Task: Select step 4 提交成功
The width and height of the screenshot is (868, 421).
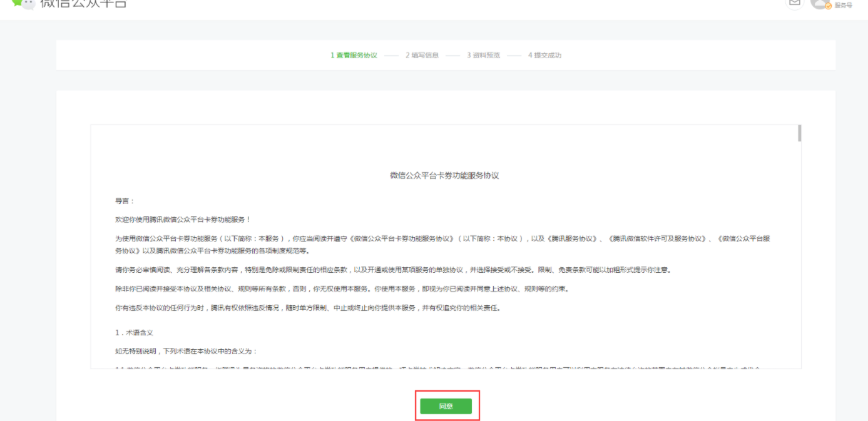Action: point(544,56)
